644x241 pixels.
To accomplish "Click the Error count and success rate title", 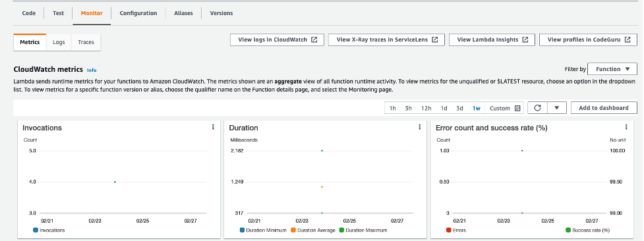I will click(492, 128).
